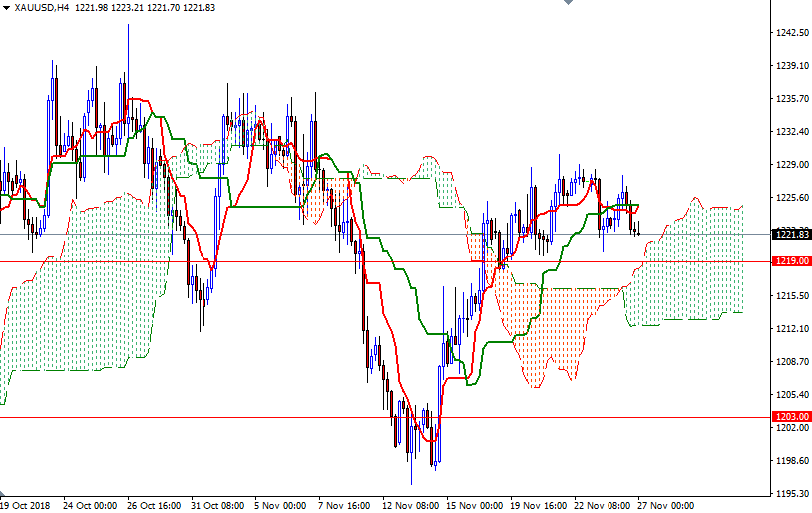Click the 22 Nov 08:00 time label
The image size is (812, 513).
point(603,505)
